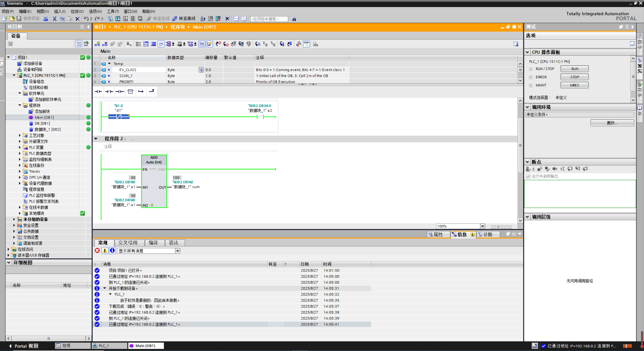Click the project search input field
Screen dimensions: 644x351
coord(269,19)
